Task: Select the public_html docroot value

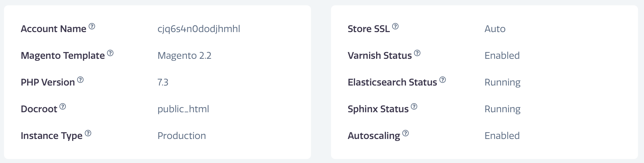Action: [x=183, y=109]
